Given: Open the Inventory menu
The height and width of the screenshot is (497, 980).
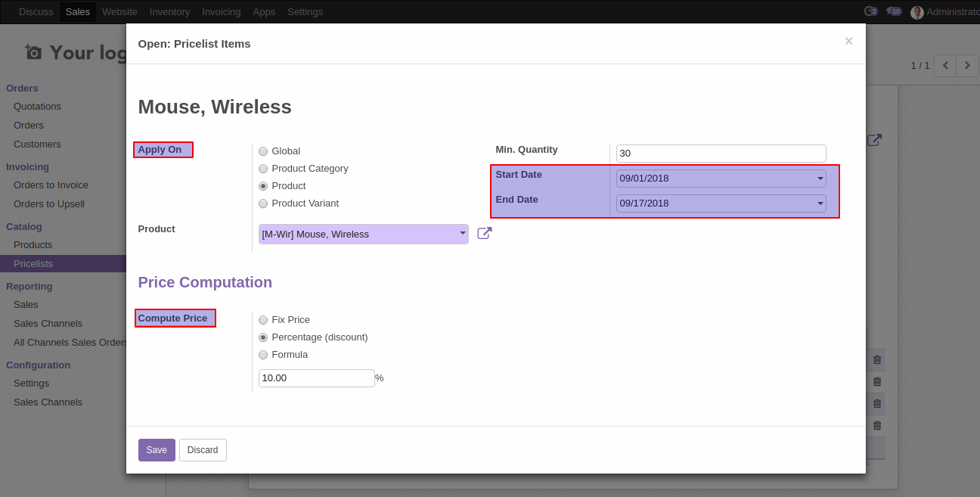Looking at the screenshot, I should [x=169, y=11].
